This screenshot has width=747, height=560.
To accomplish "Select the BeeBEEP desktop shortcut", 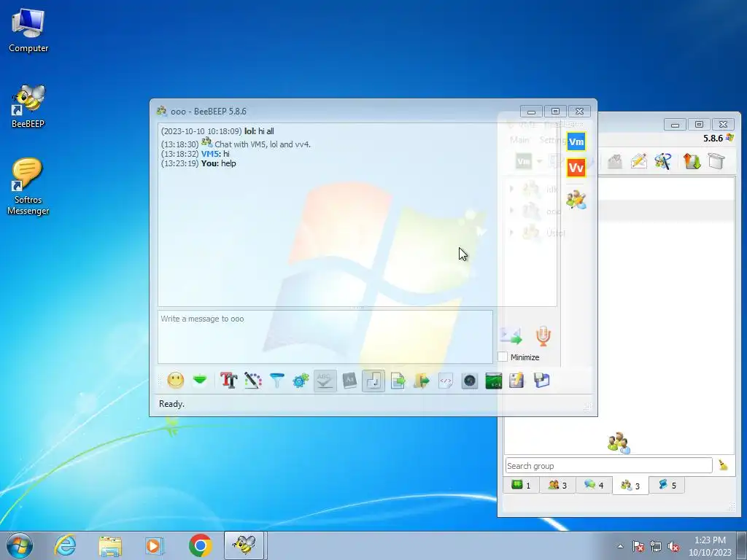I will click(28, 106).
